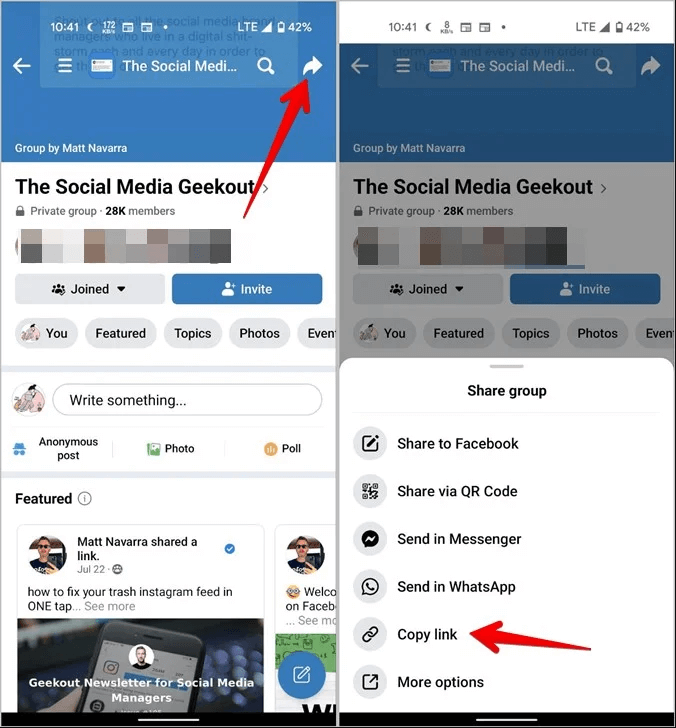This screenshot has width=676, height=728.
Task: Open group details chevron next to Geekout title
Action: pos(265,188)
